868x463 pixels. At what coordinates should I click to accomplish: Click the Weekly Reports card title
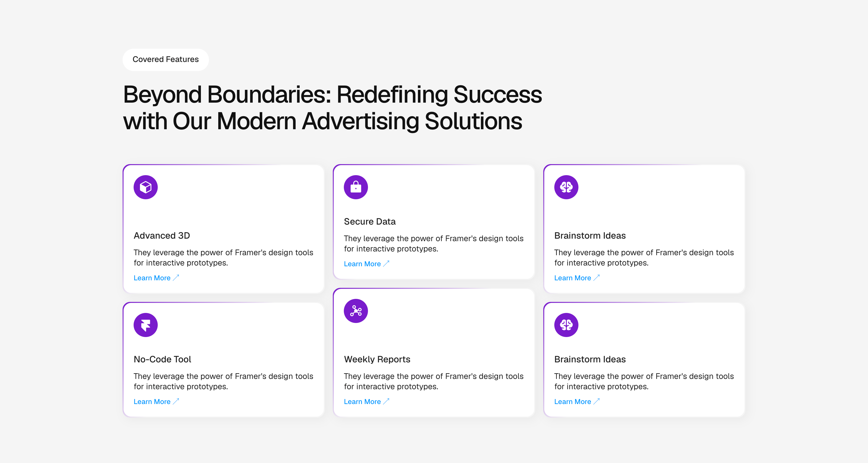point(377,359)
